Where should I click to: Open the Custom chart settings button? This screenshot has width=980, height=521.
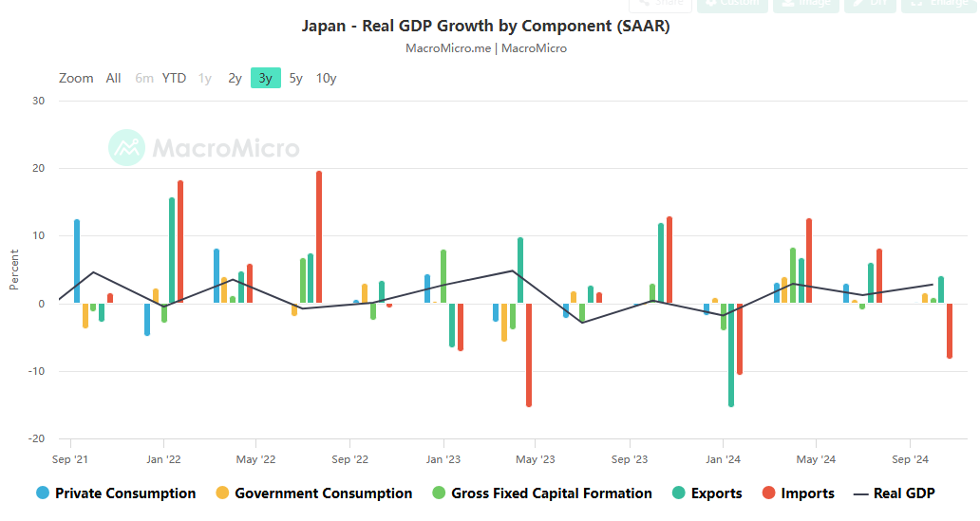coord(732,5)
